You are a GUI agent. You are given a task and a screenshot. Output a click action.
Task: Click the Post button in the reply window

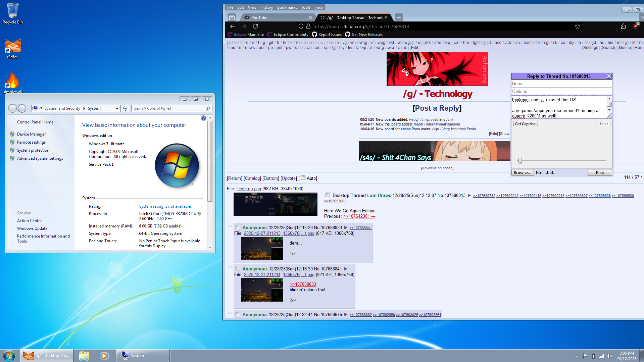600,172
